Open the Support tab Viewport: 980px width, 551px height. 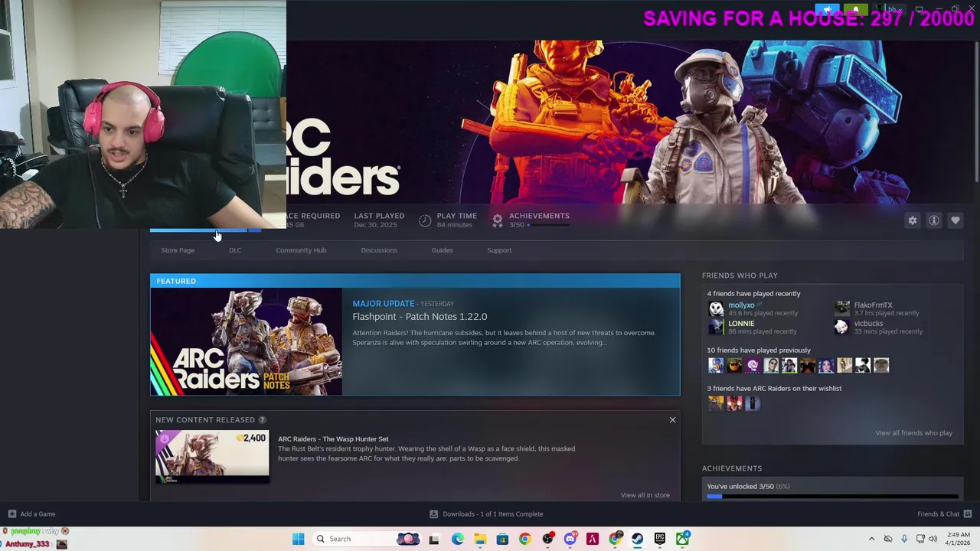499,250
